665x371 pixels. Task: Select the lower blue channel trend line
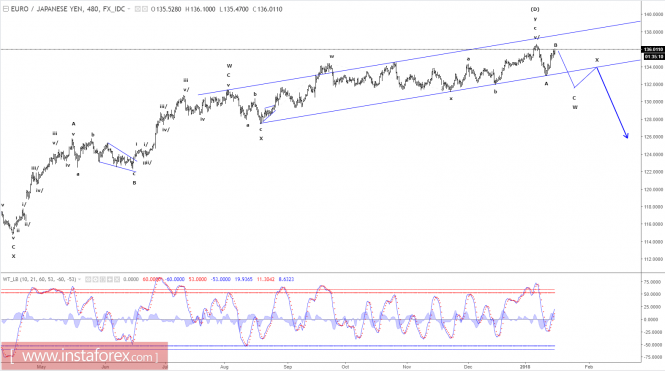450,91
